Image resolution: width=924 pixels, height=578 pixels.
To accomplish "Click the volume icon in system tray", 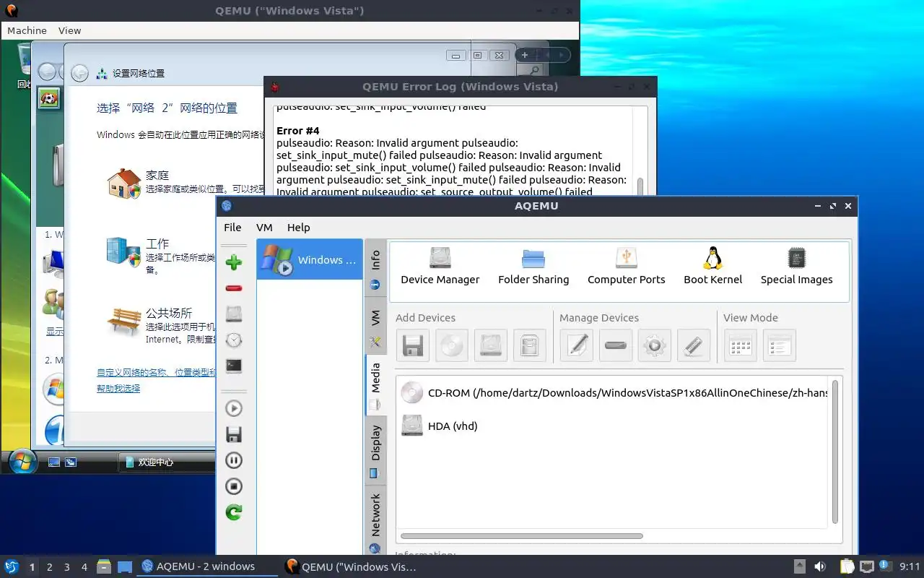I will (820, 566).
